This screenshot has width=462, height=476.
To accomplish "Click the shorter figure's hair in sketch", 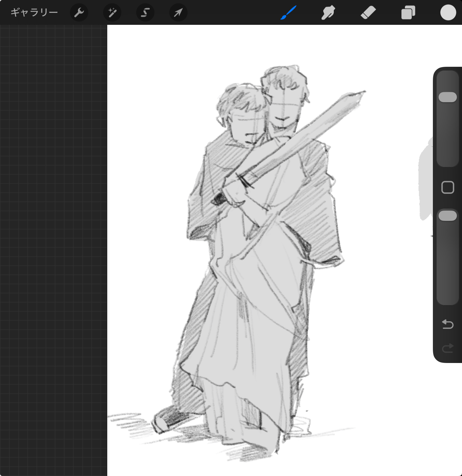I will [240, 98].
